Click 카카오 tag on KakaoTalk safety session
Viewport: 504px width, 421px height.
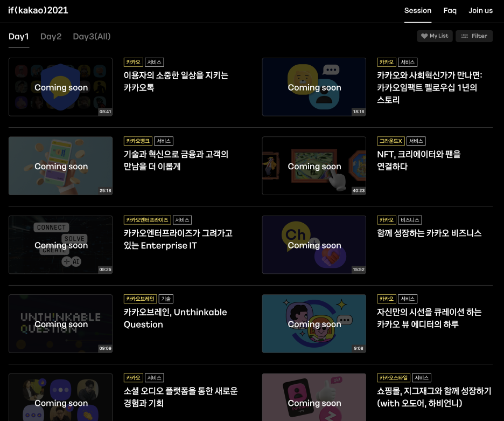pos(133,62)
